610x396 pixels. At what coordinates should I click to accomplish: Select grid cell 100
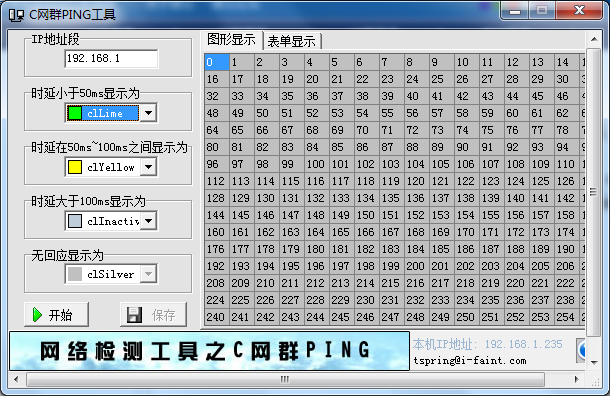point(317,164)
